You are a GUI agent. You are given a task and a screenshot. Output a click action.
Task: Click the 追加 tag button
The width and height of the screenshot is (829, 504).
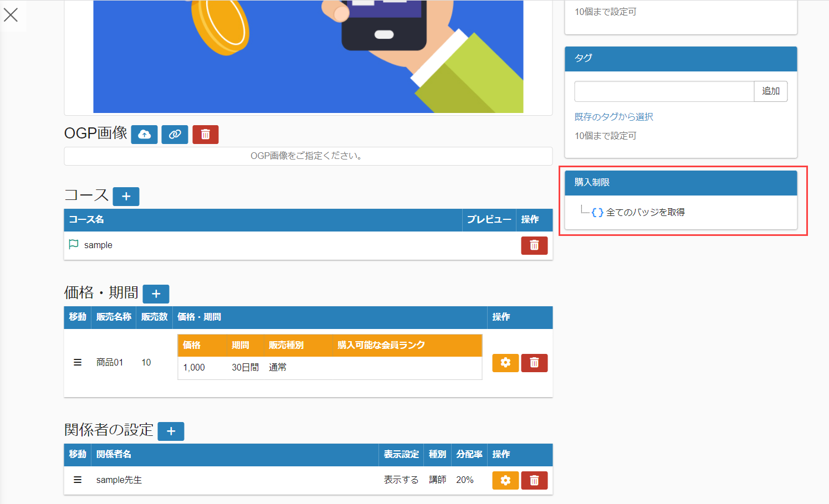coord(770,91)
